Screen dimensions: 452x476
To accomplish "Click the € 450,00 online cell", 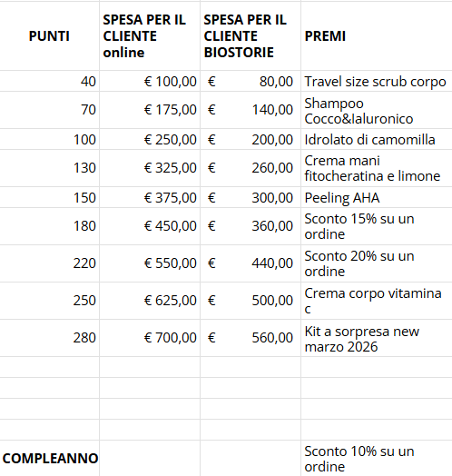I will click(x=150, y=226).
